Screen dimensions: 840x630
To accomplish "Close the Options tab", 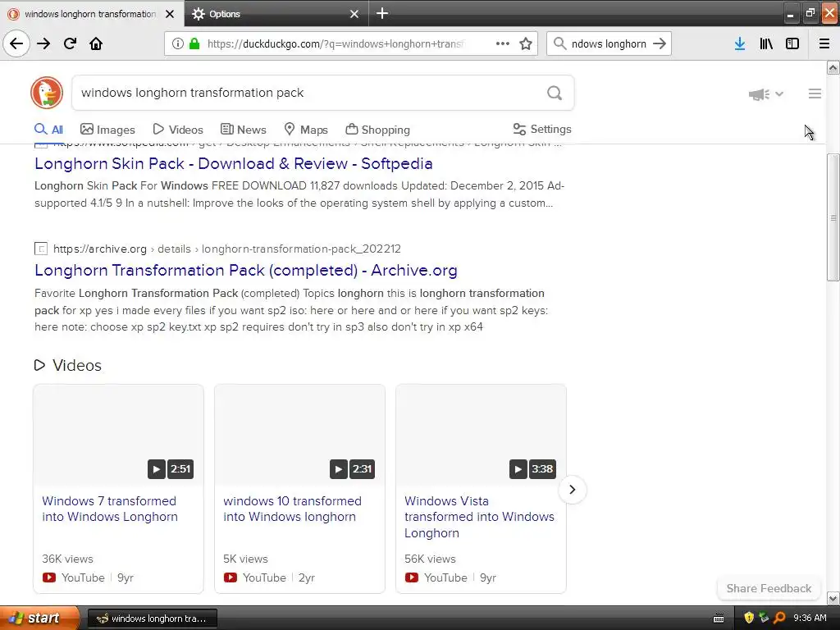I will coord(354,14).
